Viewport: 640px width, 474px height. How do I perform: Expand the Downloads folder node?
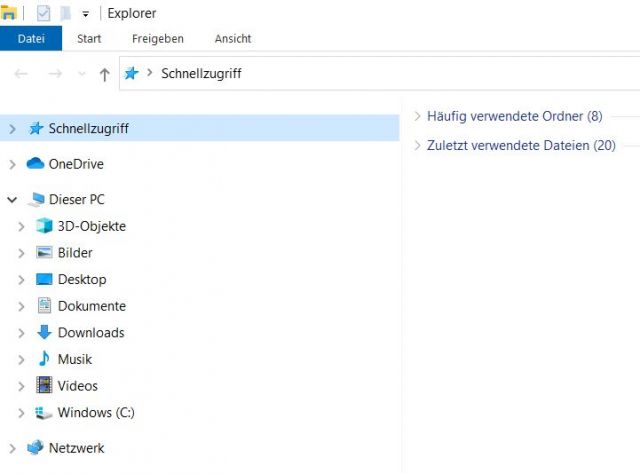coord(21,333)
